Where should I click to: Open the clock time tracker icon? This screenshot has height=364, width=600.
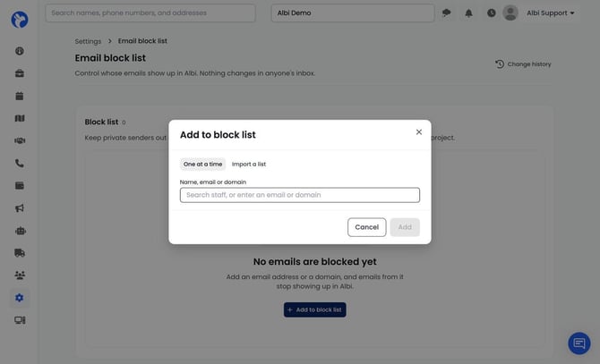pyautogui.click(x=492, y=13)
